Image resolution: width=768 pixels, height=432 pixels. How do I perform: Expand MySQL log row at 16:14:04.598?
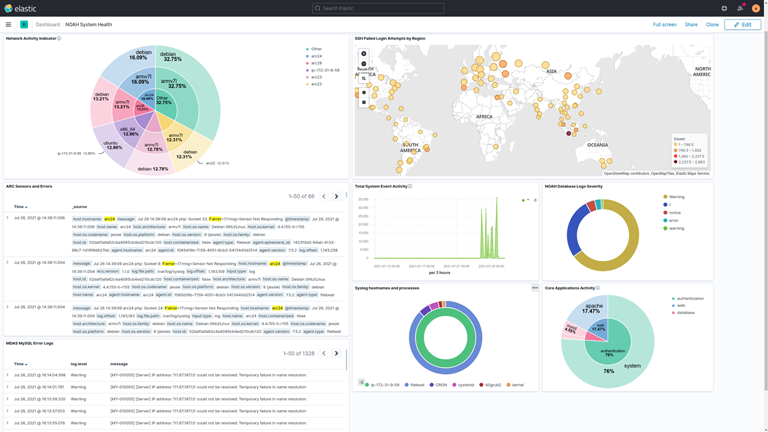coord(7,375)
